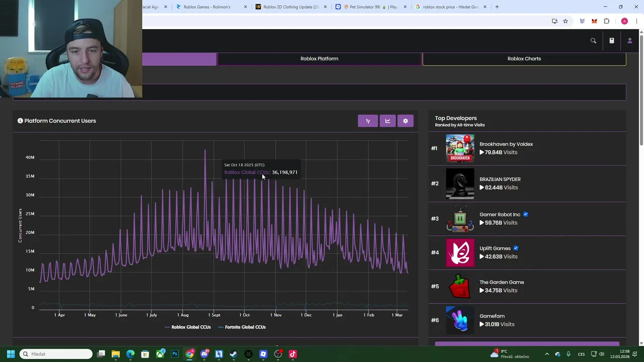This screenshot has height=362, width=644.
Task: Open the volume control in system tray
Action: (x=601, y=354)
